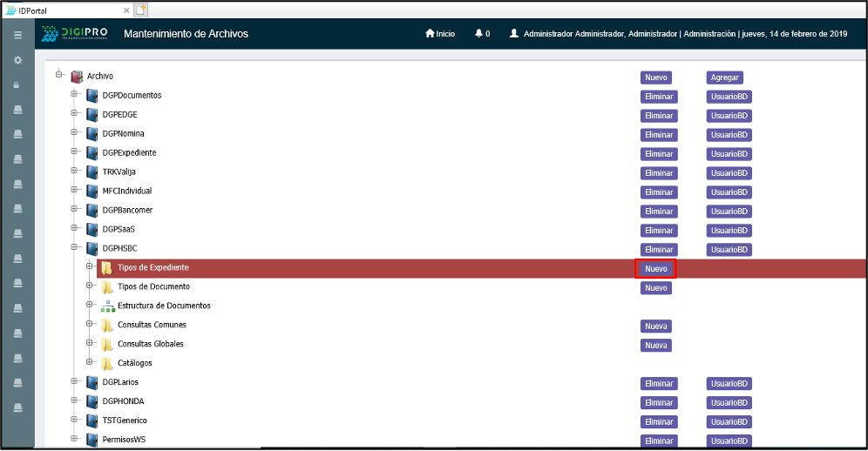This screenshot has height=451, width=868.
Task: Click the padlock icon in sidebar
Action: pyautogui.click(x=17, y=85)
